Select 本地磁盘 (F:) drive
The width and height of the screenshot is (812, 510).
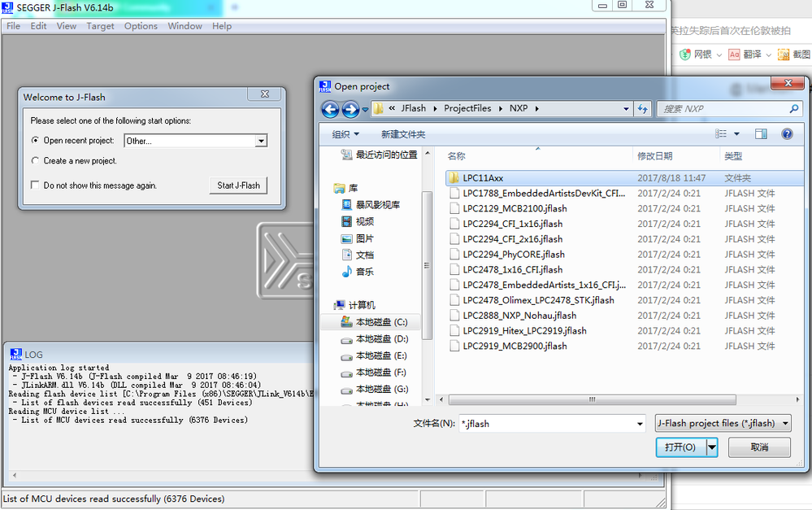tap(374, 373)
